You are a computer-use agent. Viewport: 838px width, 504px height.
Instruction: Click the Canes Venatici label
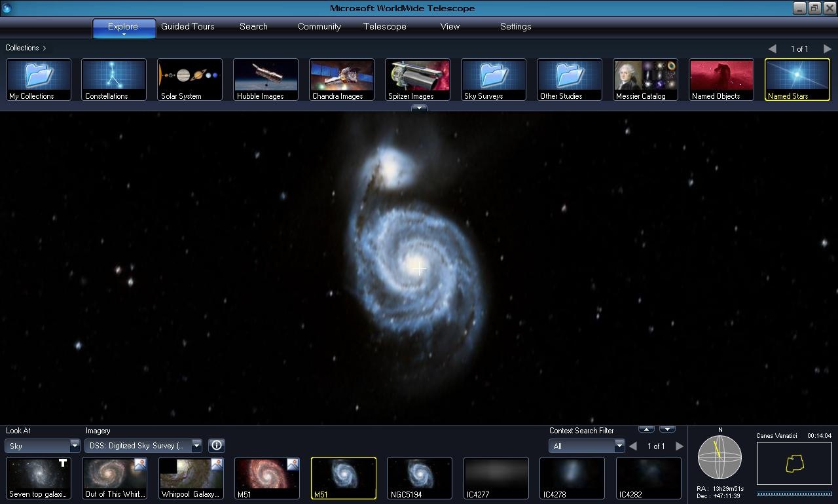click(776, 436)
